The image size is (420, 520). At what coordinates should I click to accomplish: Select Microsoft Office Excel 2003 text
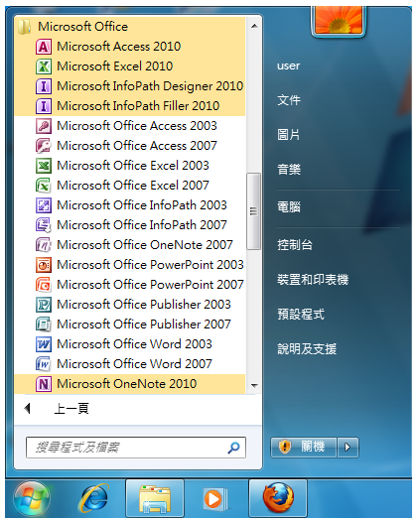(133, 166)
